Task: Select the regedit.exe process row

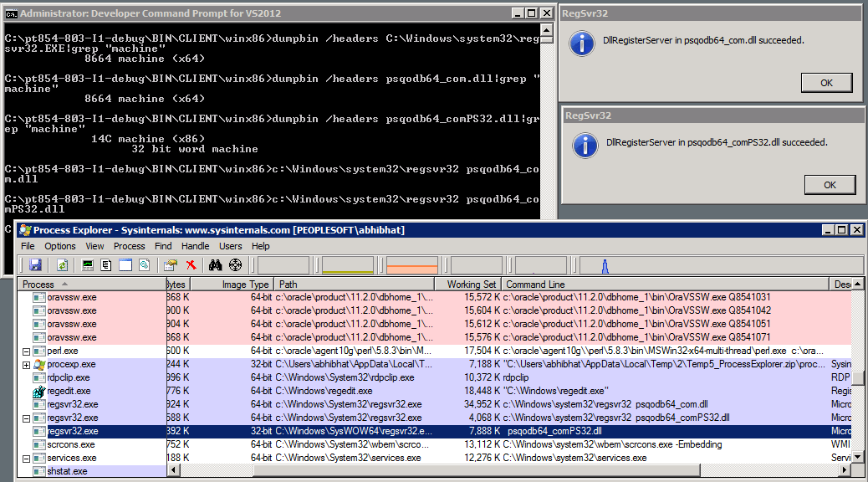Action: point(435,391)
